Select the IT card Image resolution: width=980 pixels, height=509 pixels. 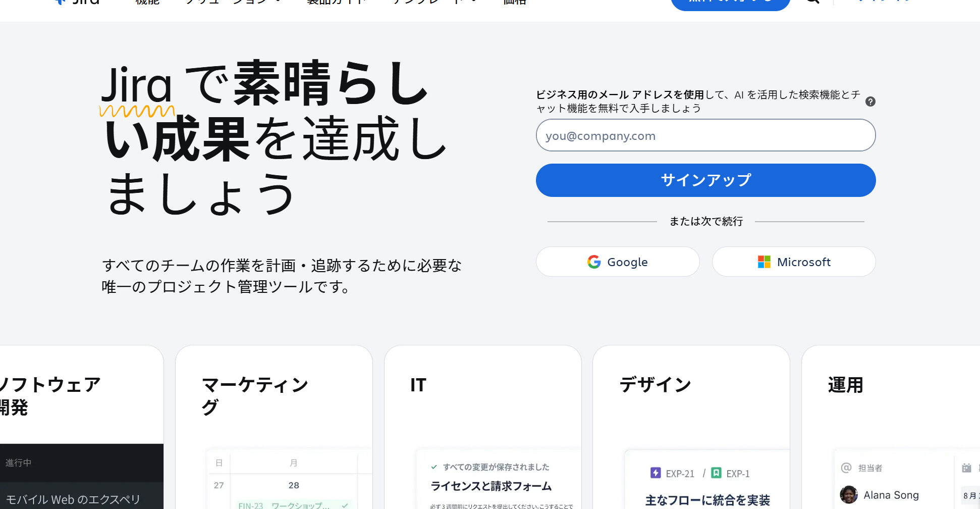[x=483, y=427]
